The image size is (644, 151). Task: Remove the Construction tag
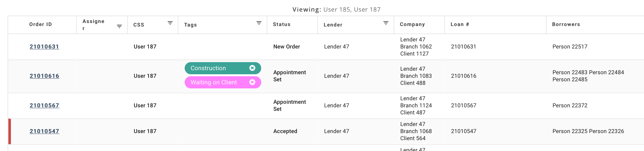tap(252, 68)
